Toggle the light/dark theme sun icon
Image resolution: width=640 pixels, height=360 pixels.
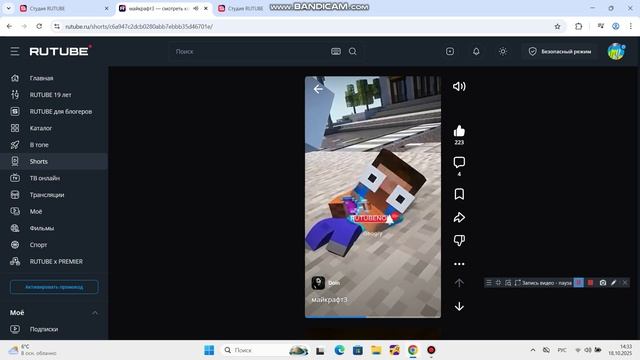point(503,51)
